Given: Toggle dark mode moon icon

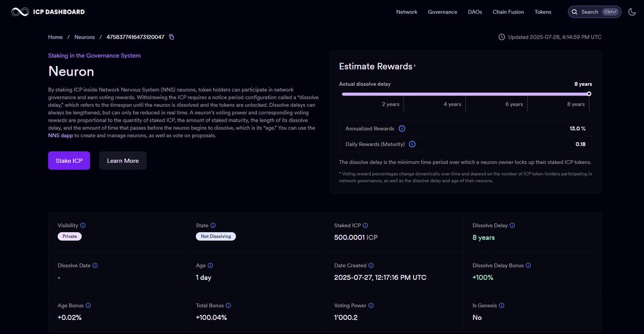Looking at the screenshot, I should 632,12.
